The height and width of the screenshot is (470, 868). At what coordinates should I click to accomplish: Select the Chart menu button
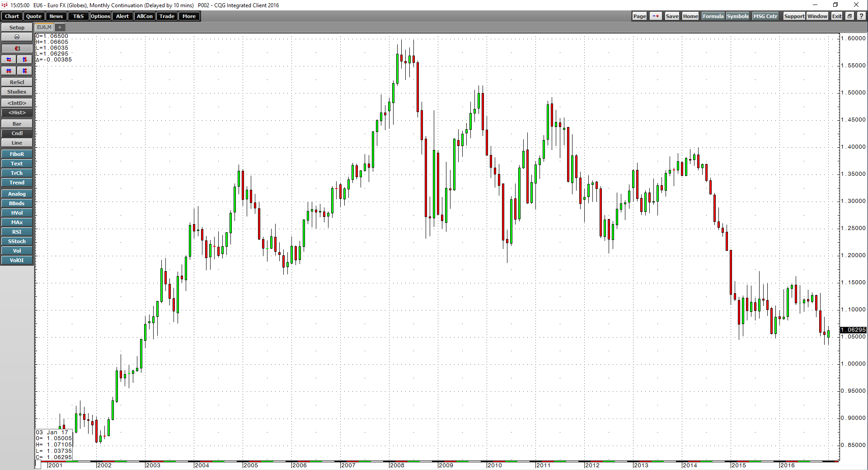coord(12,16)
